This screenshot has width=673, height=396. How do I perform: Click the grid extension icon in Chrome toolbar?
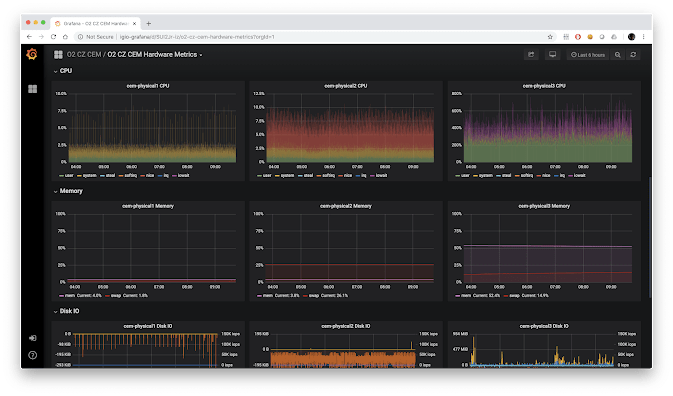(x=566, y=37)
